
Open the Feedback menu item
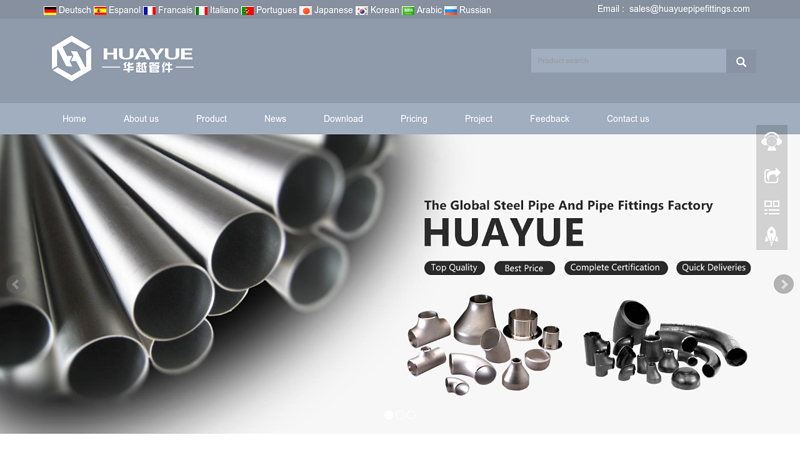coord(549,119)
